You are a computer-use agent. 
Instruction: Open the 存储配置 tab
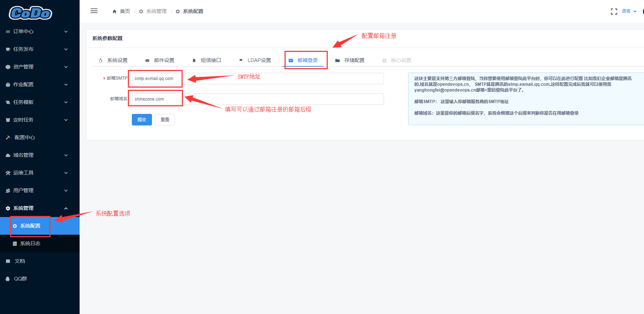(x=350, y=60)
